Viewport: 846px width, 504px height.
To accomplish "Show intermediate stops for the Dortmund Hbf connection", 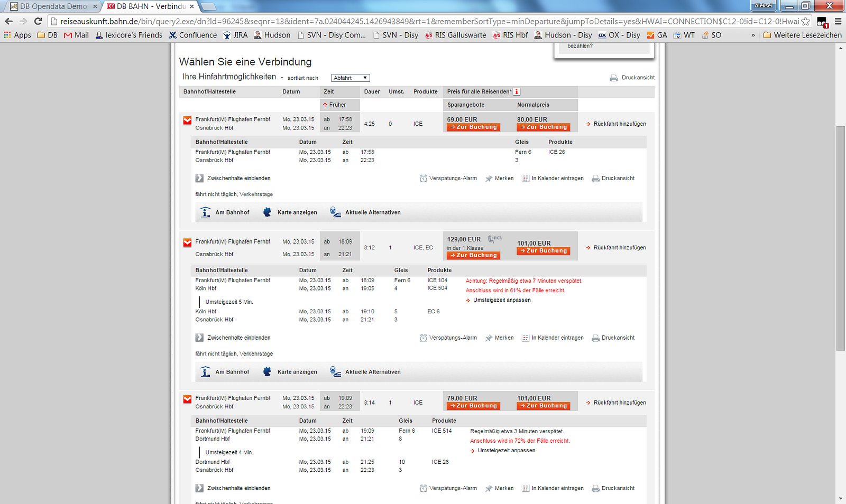I will click(233, 488).
